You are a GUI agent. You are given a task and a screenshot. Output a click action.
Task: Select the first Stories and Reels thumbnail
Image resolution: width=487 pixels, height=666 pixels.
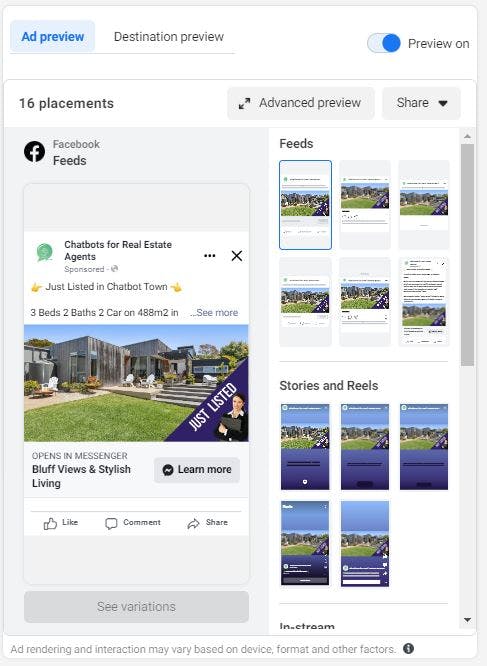[305, 447]
